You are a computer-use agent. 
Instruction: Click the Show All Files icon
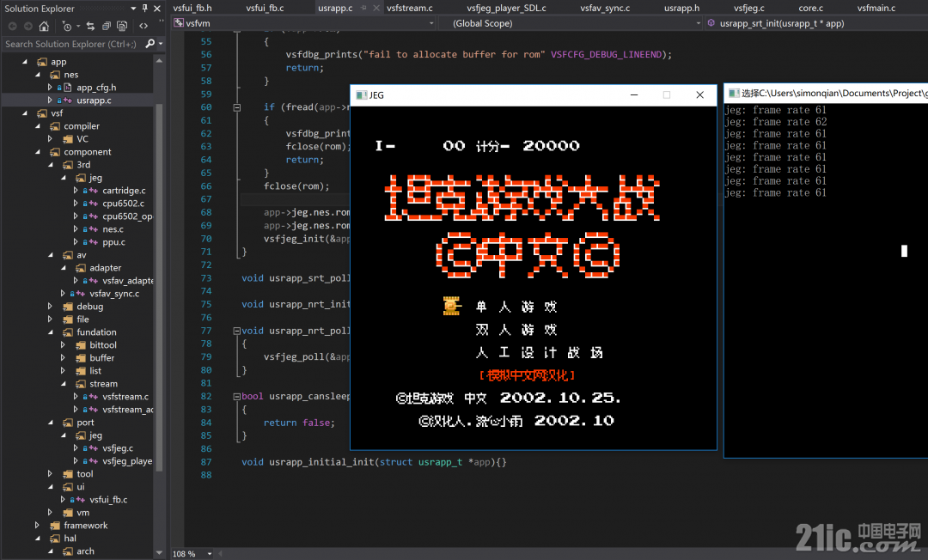tap(122, 26)
